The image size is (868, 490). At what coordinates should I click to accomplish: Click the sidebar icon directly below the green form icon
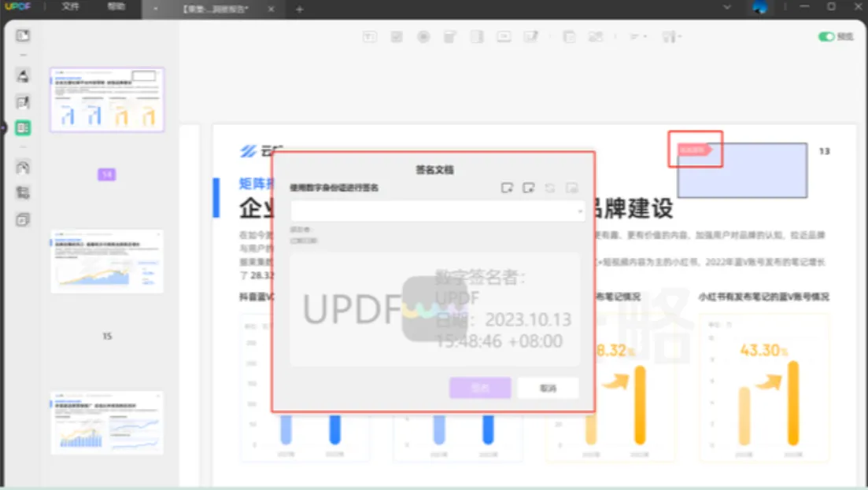[x=23, y=167]
